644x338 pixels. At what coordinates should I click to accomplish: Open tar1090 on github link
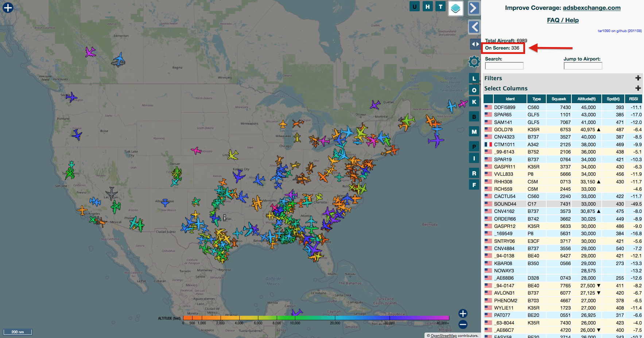click(x=620, y=31)
